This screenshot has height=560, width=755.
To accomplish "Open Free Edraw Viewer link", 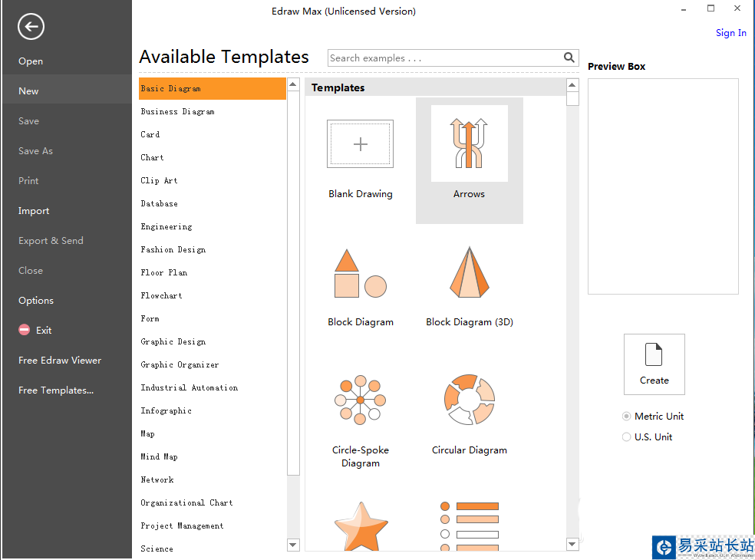I will point(60,361).
